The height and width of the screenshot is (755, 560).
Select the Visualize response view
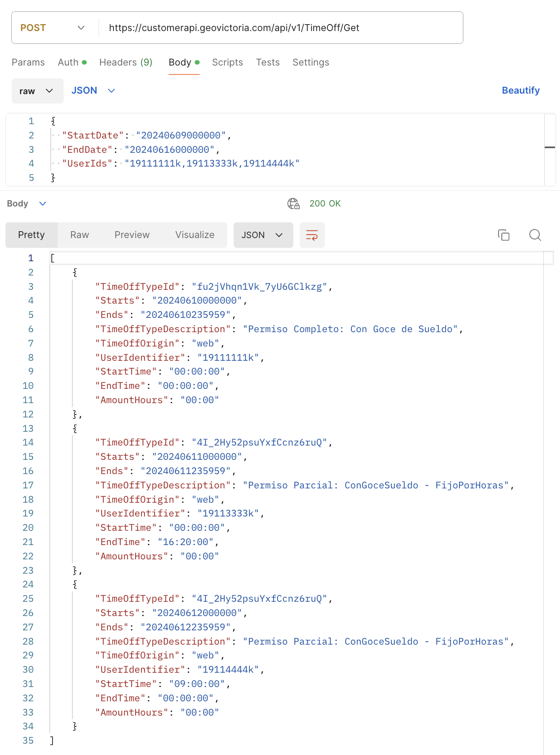195,235
